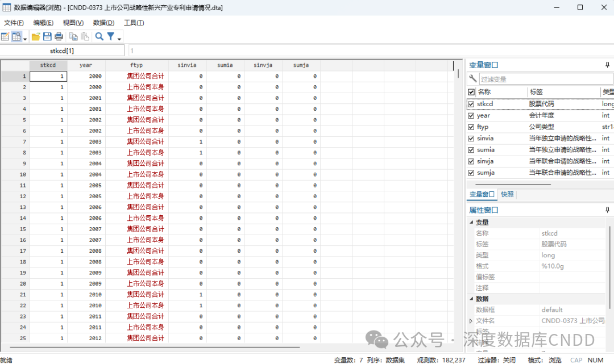Image resolution: width=614 pixels, height=364 pixels.
Task: Open the dropdown arrow beside filter funnel
Action: (119, 39)
